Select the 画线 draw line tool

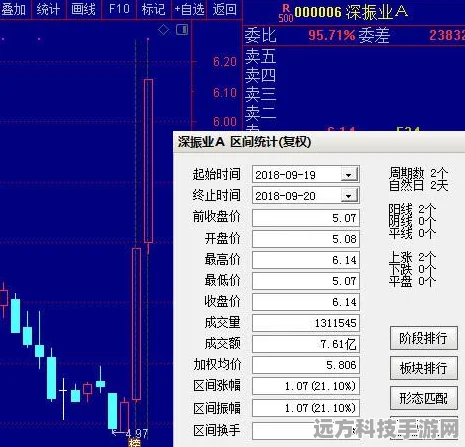[x=83, y=9]
